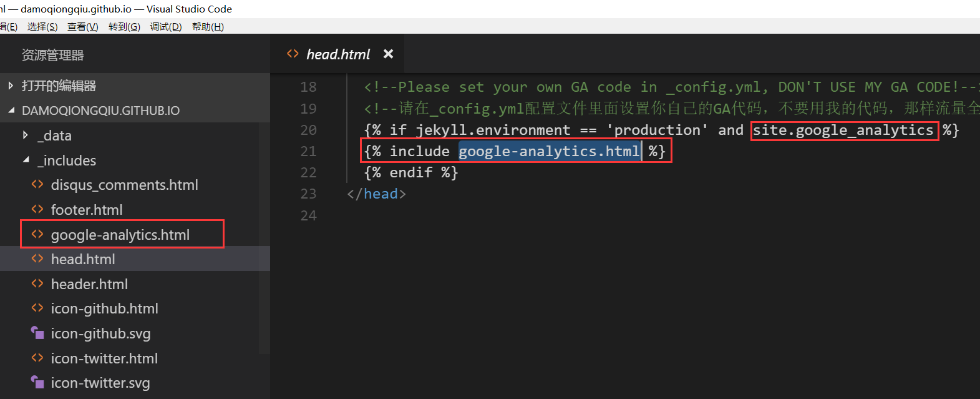Screen dimensions: 980x399
Task: Switch to the head.html tab
Action: tap(337, 54)
